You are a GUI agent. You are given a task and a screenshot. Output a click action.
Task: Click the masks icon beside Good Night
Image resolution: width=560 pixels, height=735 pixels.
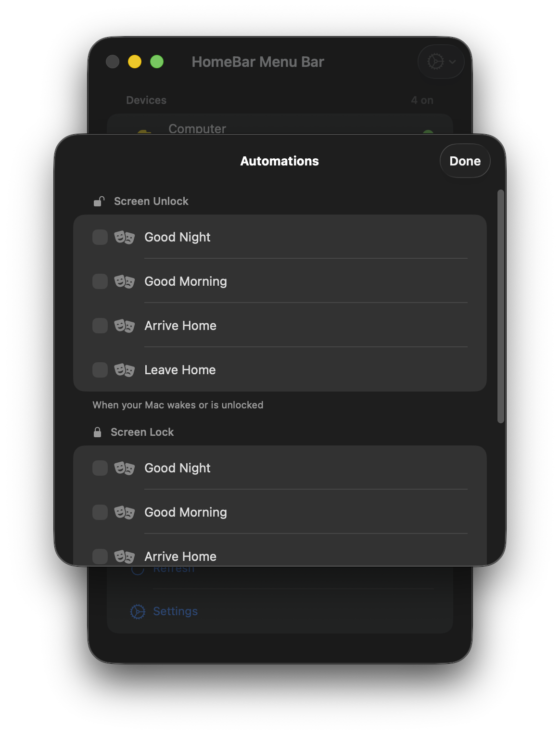(x=125, y=237)
